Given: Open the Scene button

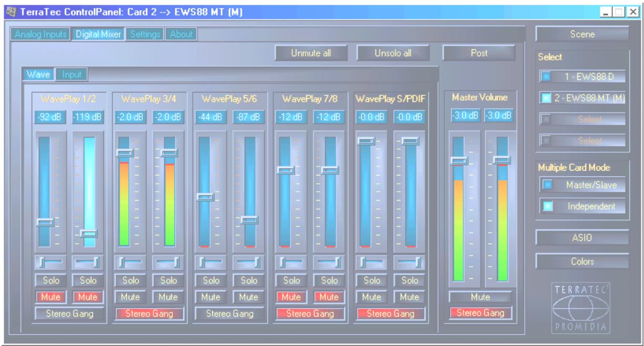Looking at the screenshot, I should click(x=582, y=34).
